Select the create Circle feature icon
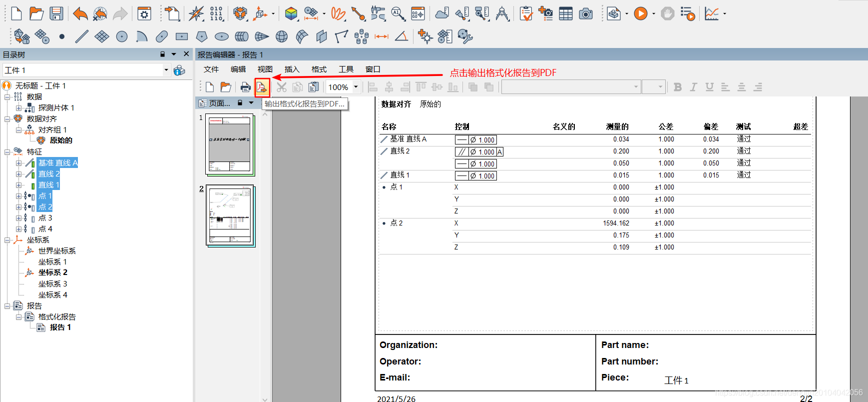This screenshot has width=868, height=402. 121,36
